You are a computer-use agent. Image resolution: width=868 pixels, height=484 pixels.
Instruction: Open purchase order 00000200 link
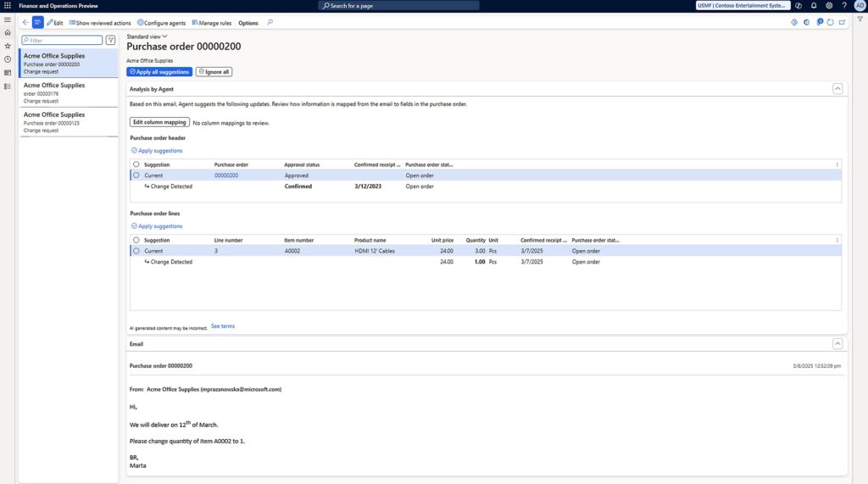(226, 175)
